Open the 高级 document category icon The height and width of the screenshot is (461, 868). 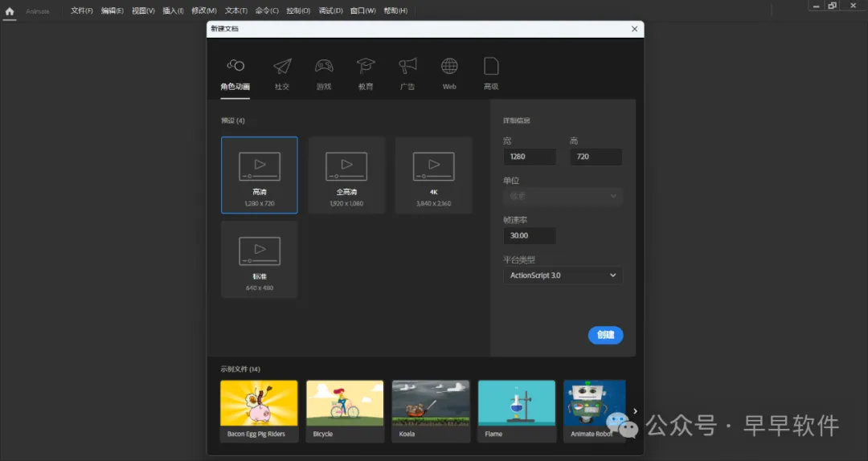tap(491, 66)
